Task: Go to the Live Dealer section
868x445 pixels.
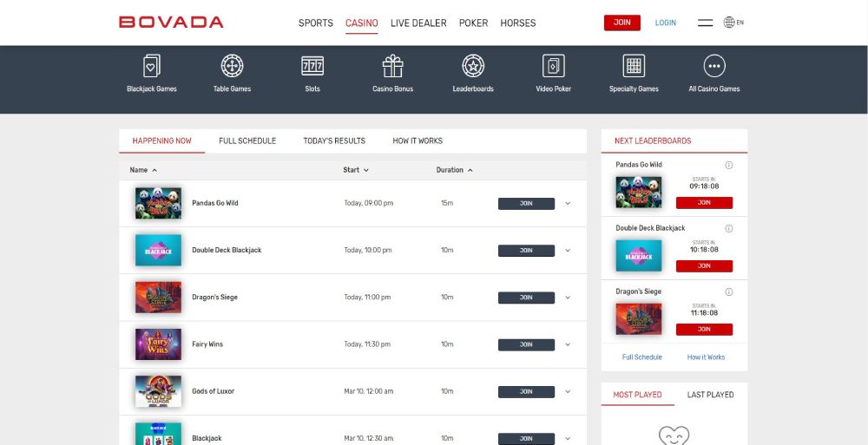Action: point(418,23)
